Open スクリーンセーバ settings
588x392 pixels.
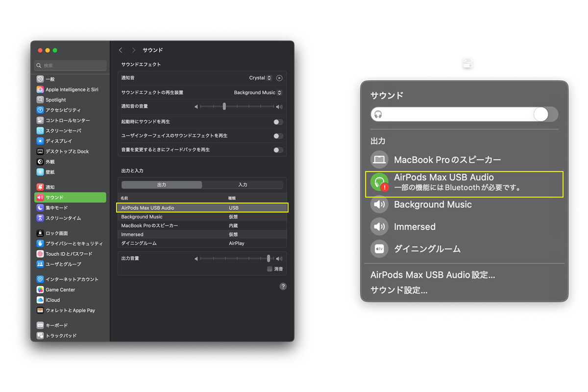tap(70, 131)
